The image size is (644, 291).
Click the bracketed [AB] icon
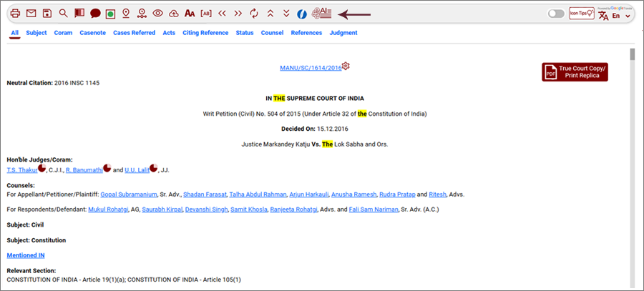point(206,14)
